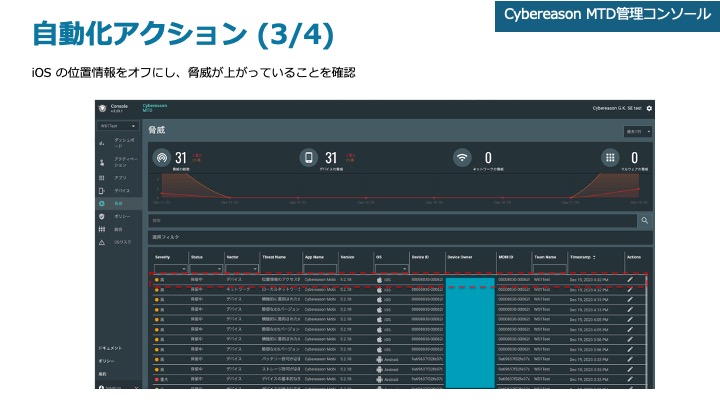Click the 31 total threats count
Viewport: 720px width, 405px height.
181,158
